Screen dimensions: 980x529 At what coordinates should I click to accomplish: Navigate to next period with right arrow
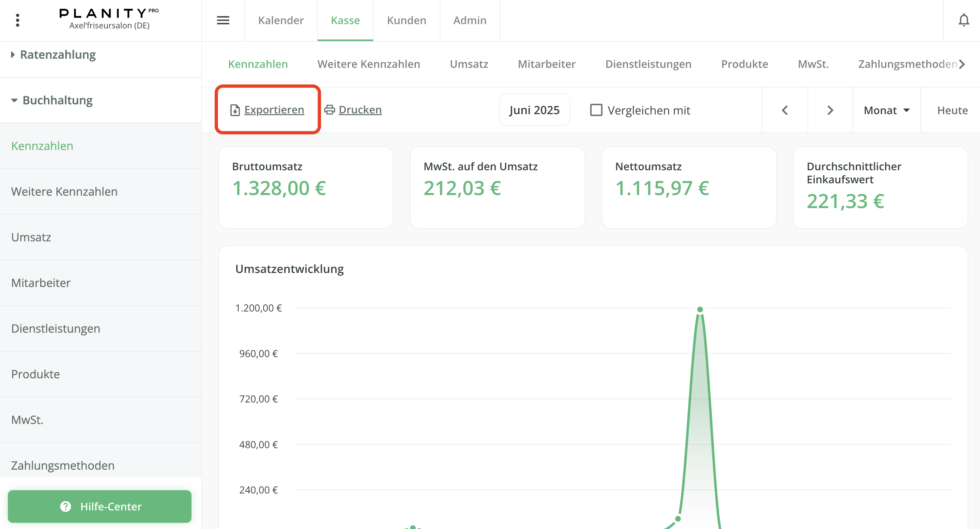[830, 110]
